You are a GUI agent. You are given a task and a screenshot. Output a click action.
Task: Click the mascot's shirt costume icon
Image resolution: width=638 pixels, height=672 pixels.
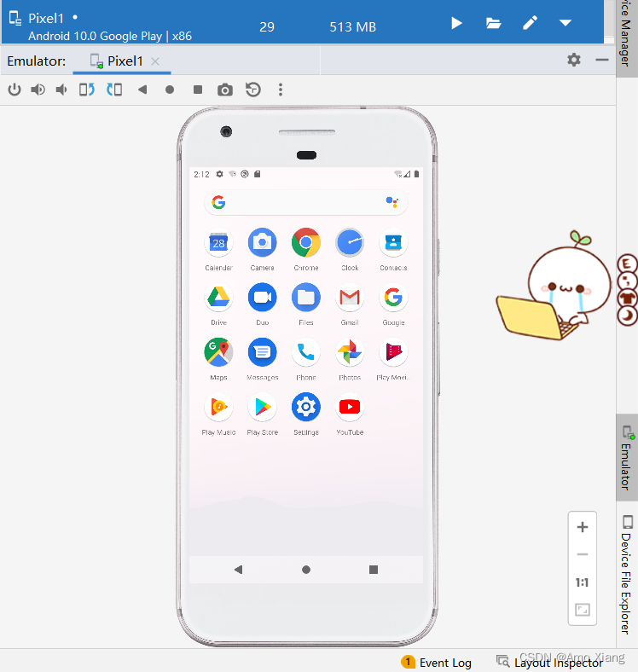click(x=627, y=298)
